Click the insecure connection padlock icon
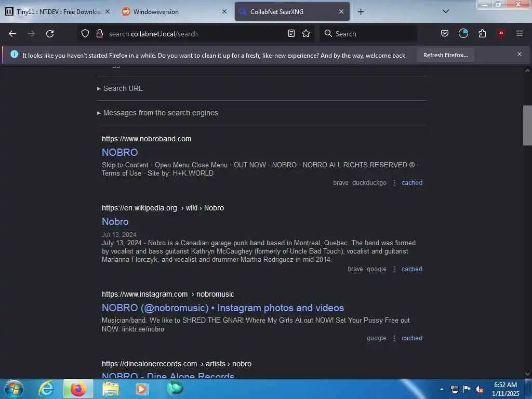Image resolution: width=532 pixels, height=399 pixels. pos(99,33)
